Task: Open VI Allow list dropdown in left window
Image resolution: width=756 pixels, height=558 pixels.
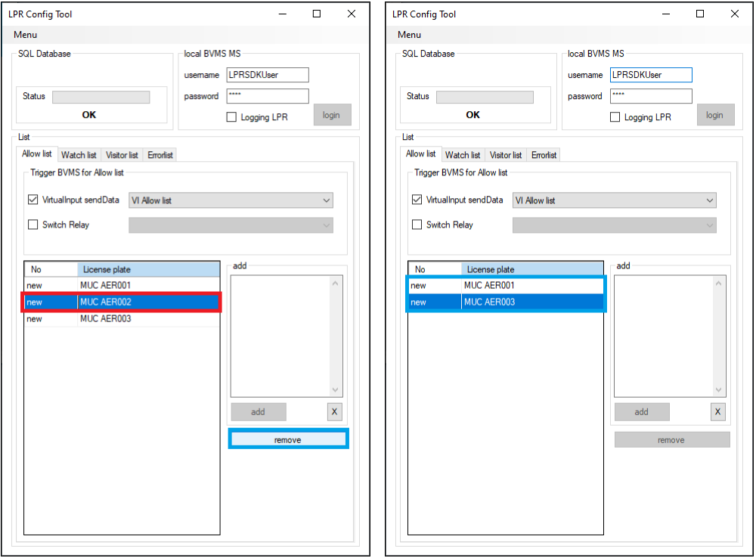Action: 231,200
